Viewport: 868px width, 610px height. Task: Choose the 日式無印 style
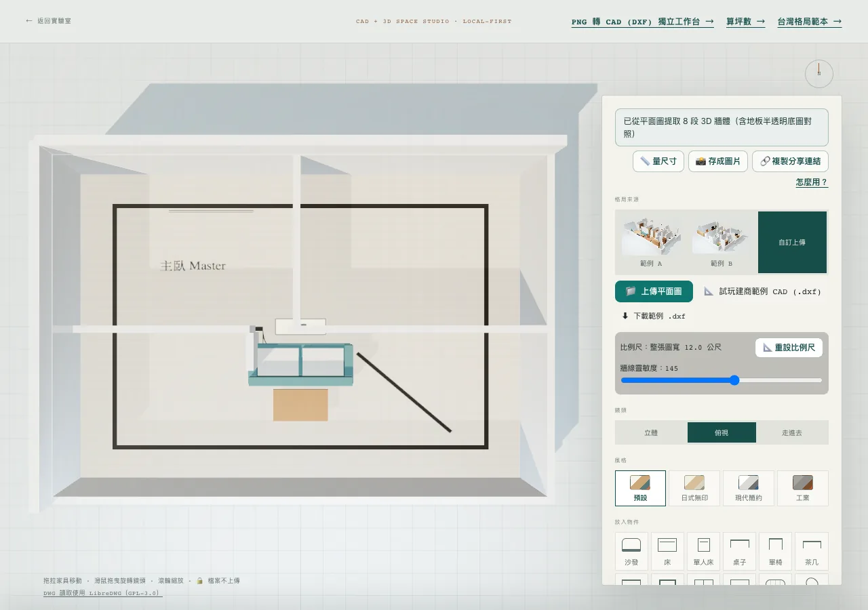point(694,488)
